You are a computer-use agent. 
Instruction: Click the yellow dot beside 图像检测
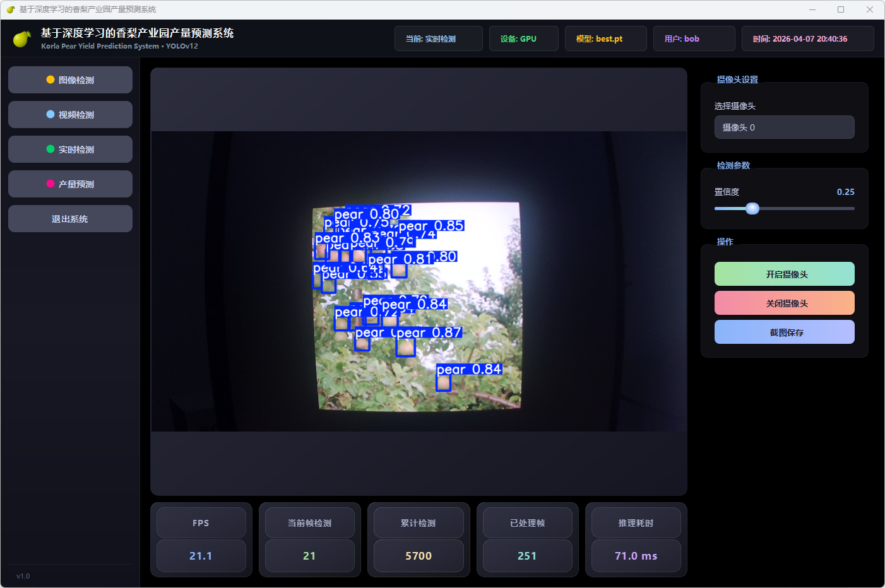tap(50, 80)
